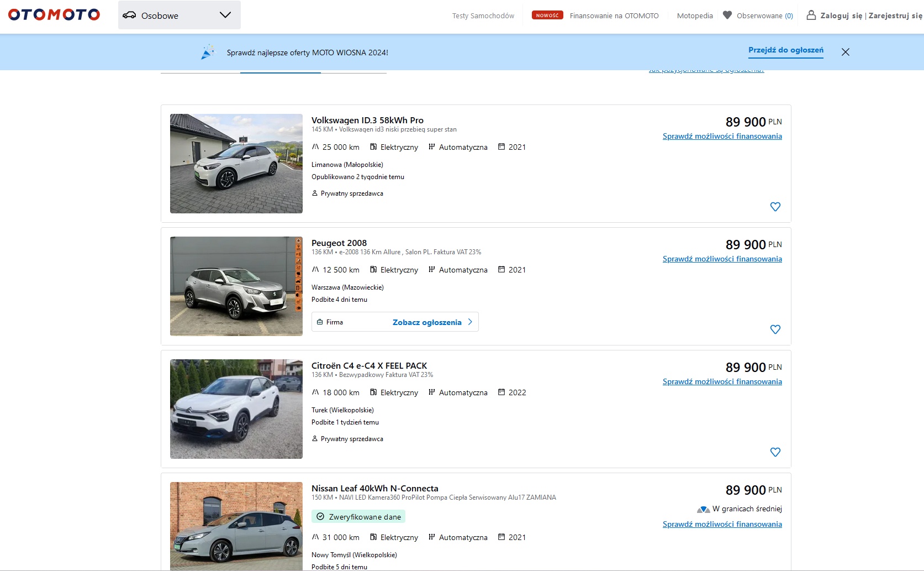Follow the Przejdź do ogłoszeń banner link

[x=786, y=50]
